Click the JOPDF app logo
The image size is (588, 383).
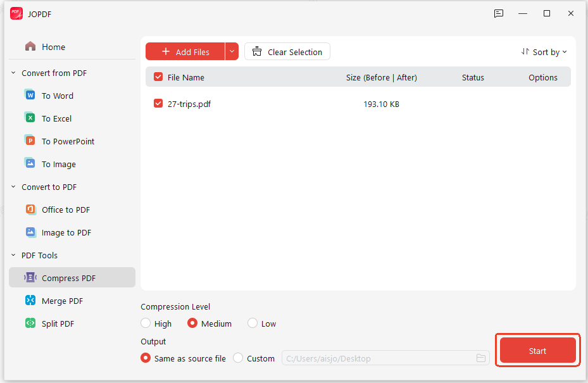tap(16, 13)
